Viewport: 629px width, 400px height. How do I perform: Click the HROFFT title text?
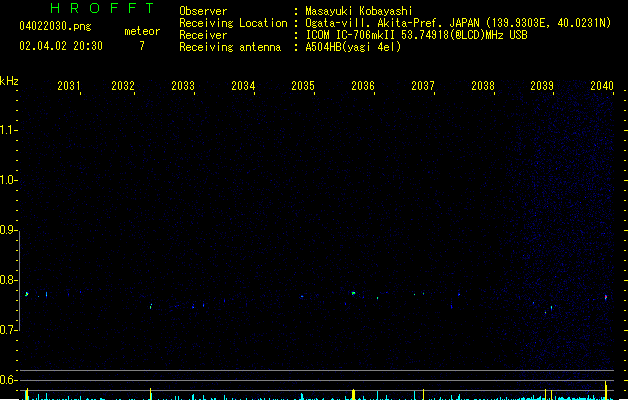pyautogui.click(x=102, y=8)
